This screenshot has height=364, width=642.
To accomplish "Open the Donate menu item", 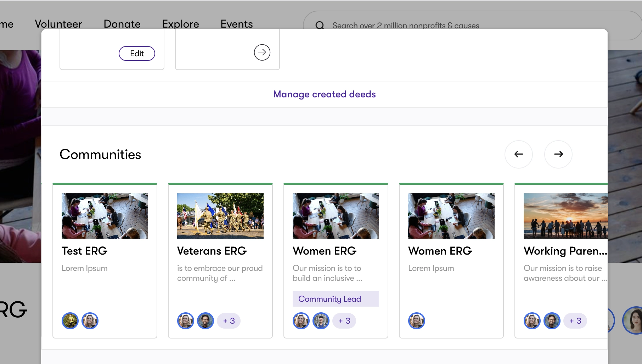I will [122, 24].
